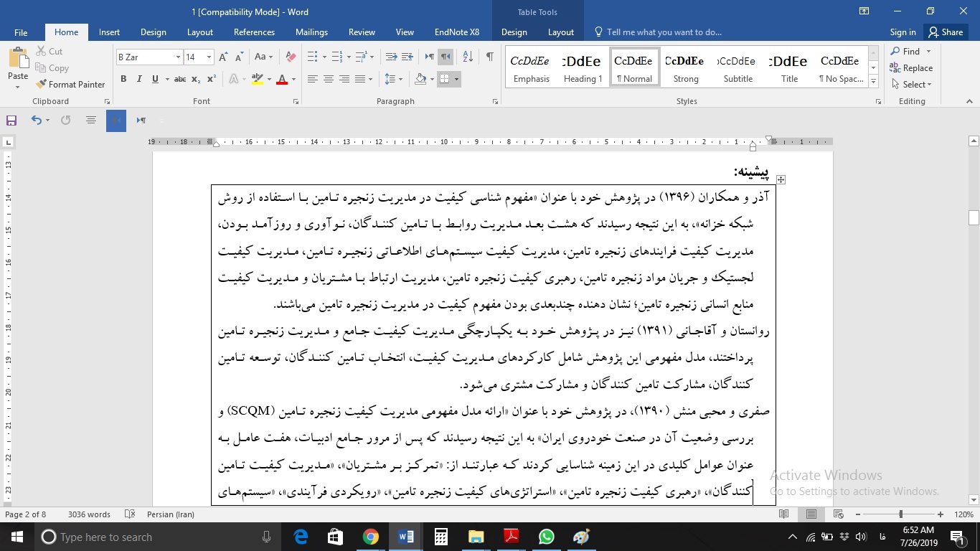The height and width of the screenshot is (551, 980).
Task: Expand the line spacing options
Action: click(x=400, y=79)
